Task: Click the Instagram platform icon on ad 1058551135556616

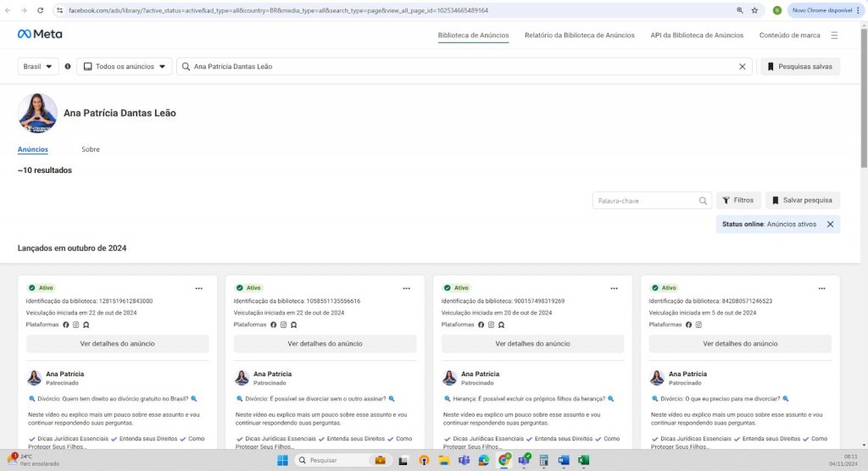Action: tap(283, 325)
